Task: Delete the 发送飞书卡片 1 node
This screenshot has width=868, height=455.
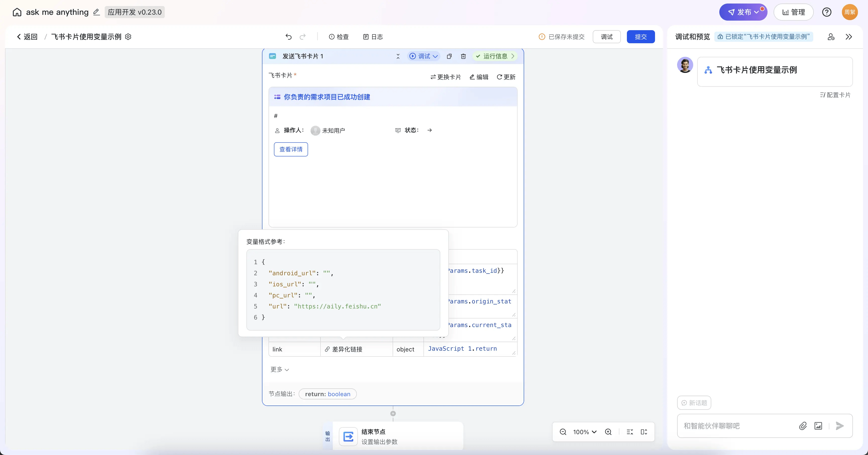Action: point(463,56)
